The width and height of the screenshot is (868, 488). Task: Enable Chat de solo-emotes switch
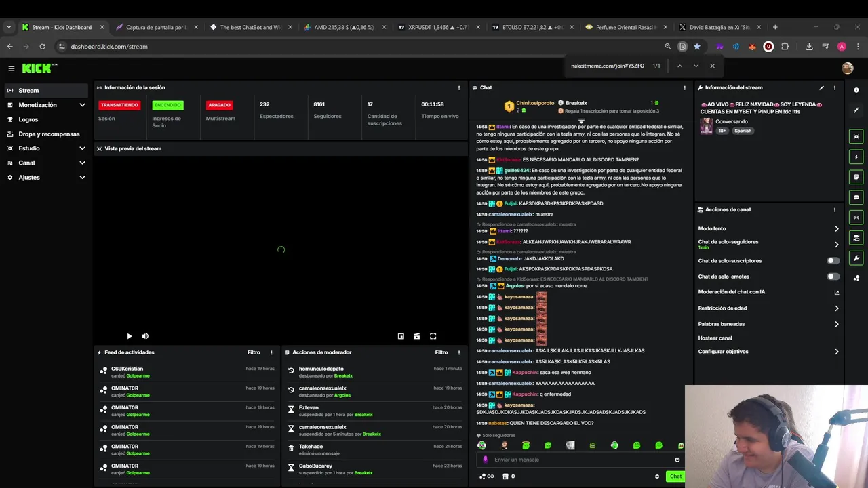click(x=833, y=277)
